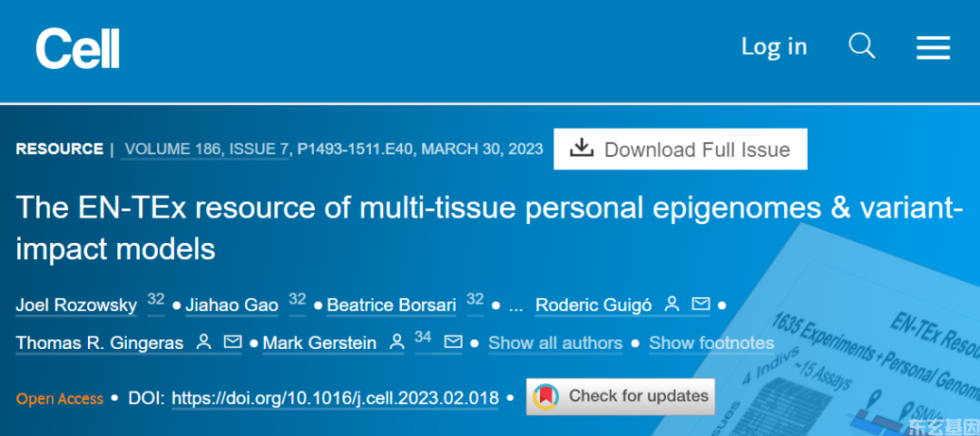The height and width of the screenshot is (436, 980).
Task: Expand the ellipsis between author names
Action: tap(516, 306)
